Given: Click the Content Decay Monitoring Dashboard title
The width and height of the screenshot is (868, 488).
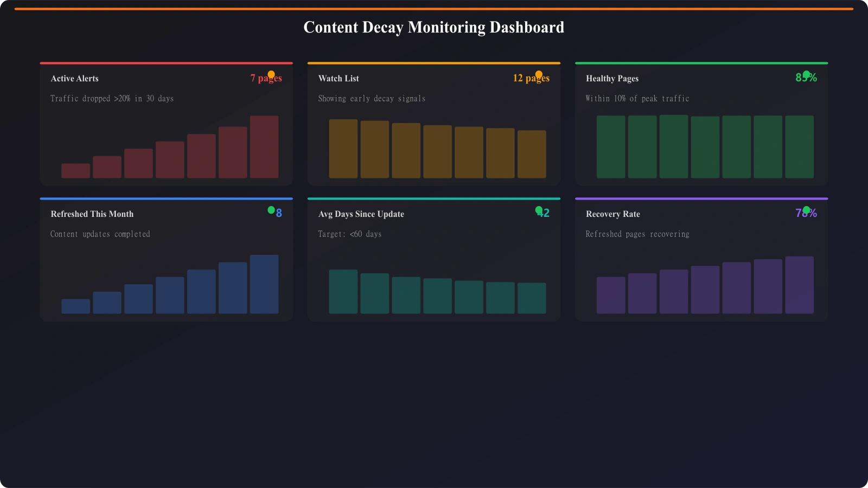Looking at the screenshot, I should coord(434,27).
